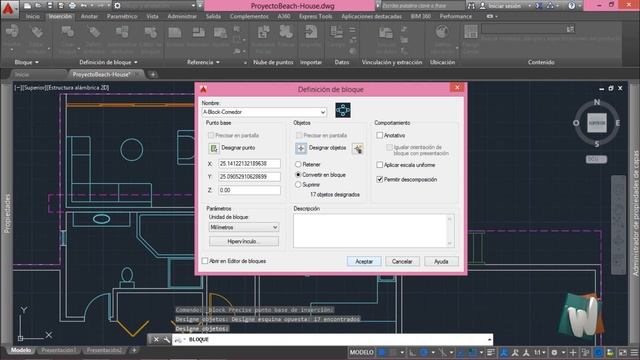Open the Nombre block name dropdown
This screenshot has height=360, width=640.
click(x=322, y=112)
